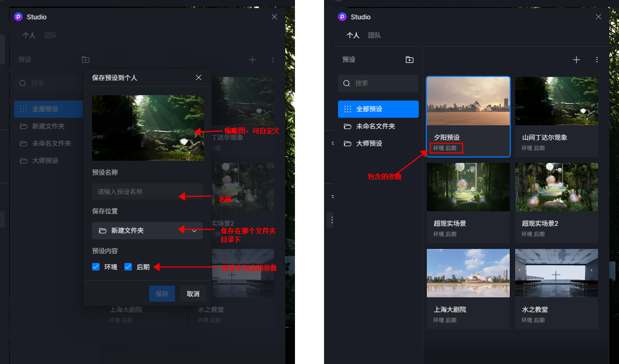Select 水之教堂 preset thumbnail in right window
This screenshot has width=619, height=364.
pyautogui.click(x=557, y=273)
